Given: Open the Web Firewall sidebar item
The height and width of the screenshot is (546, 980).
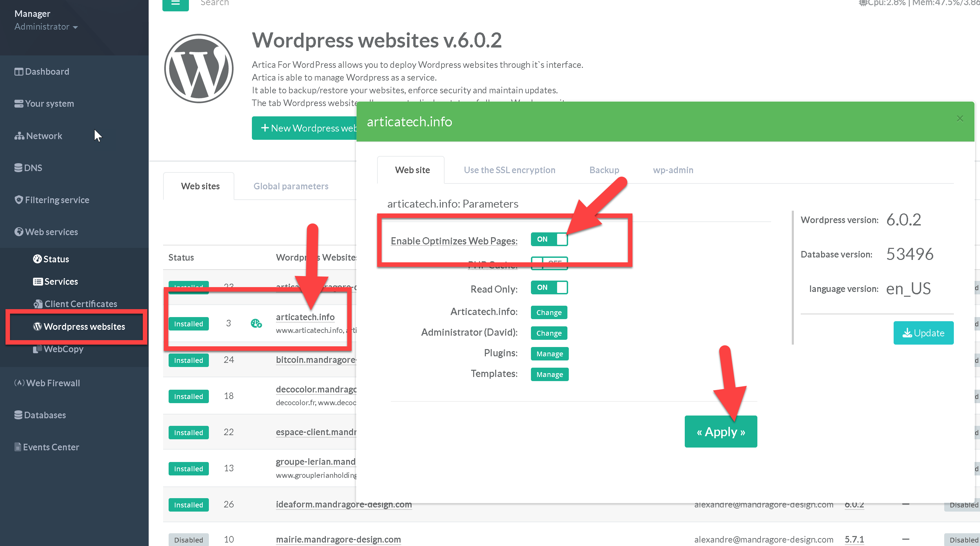Looking at the screenshot, I should click(47, 383).
